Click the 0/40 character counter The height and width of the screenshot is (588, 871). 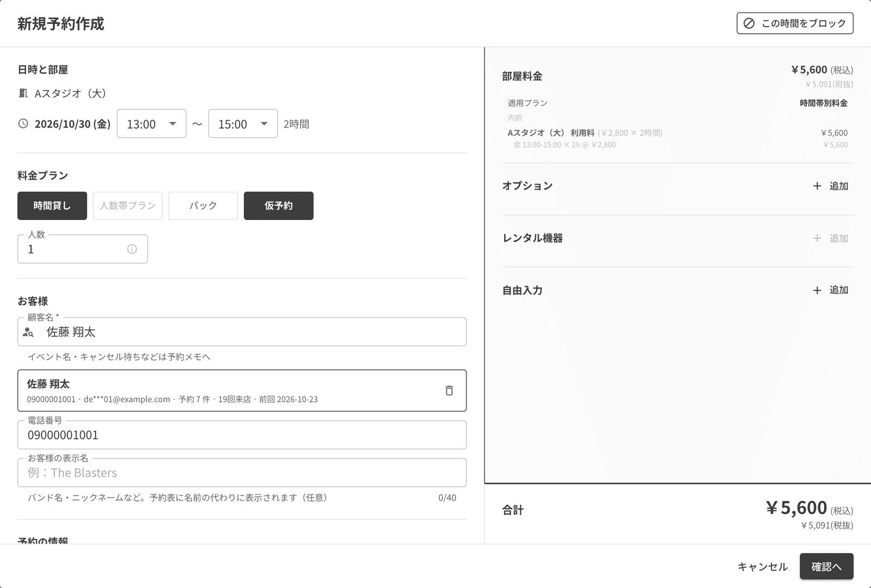click(x=447, y=498)
